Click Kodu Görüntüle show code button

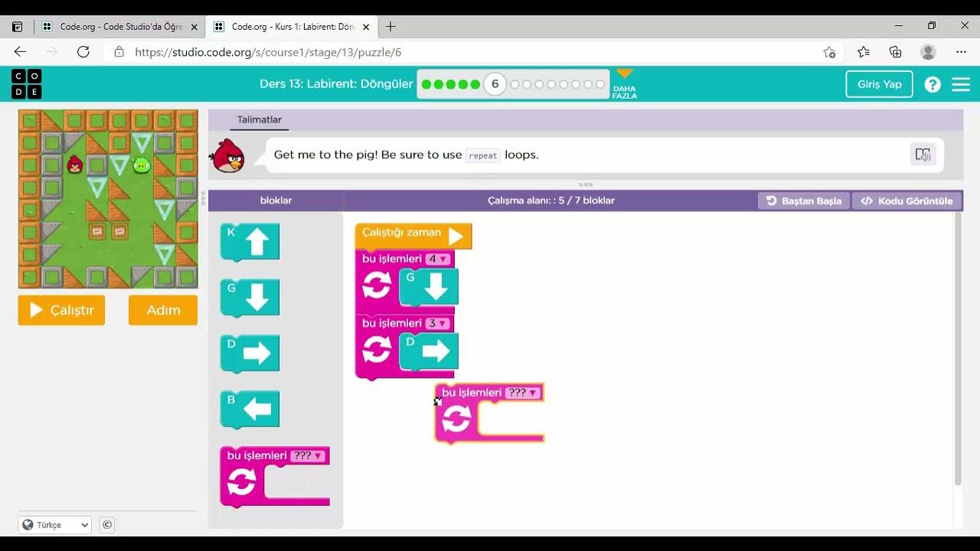(906, 201)
